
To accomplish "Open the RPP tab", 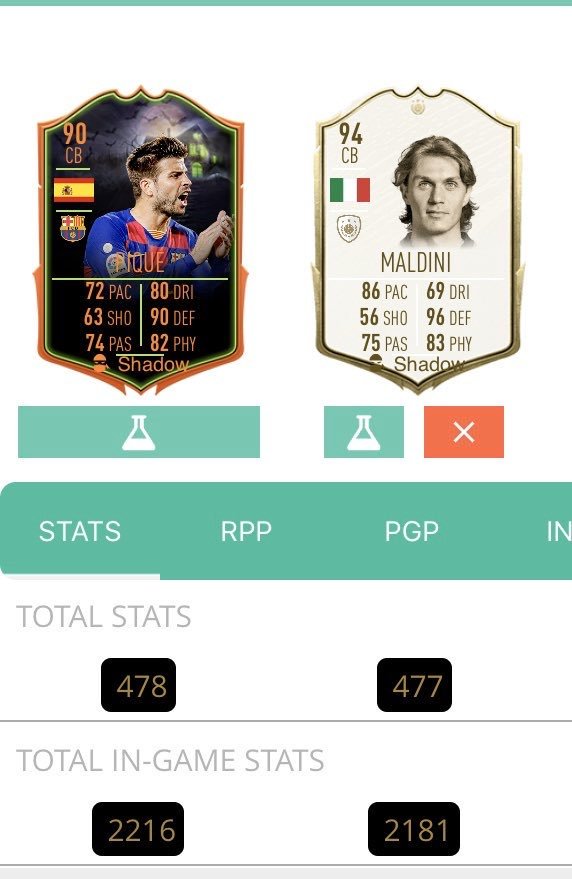I will pyautogui.click(x=246, y=531).
